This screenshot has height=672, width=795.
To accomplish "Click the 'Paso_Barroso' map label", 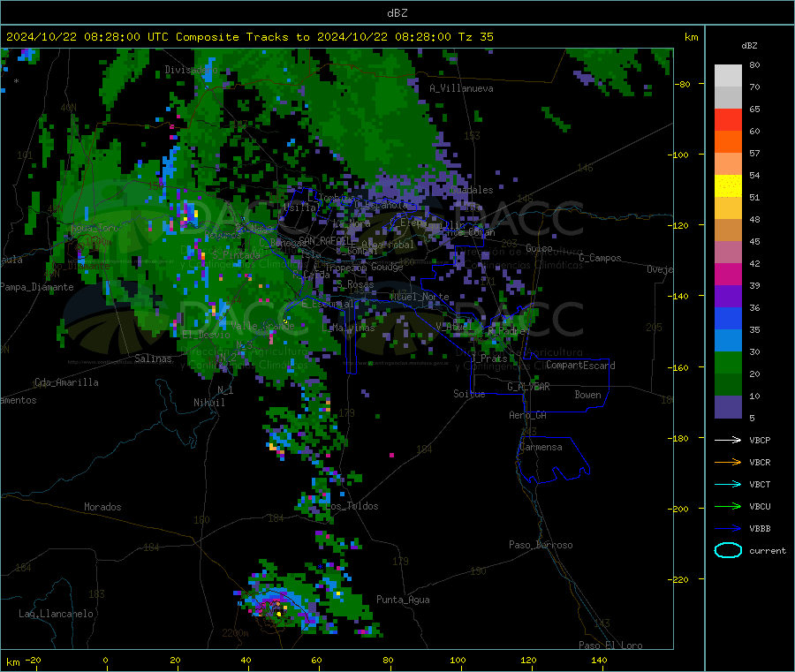I will tap(541, 545).
